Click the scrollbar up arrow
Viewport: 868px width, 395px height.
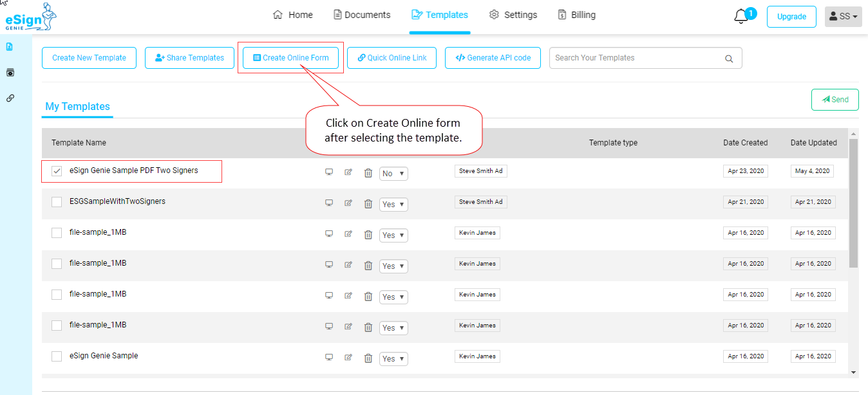(853, 133)
